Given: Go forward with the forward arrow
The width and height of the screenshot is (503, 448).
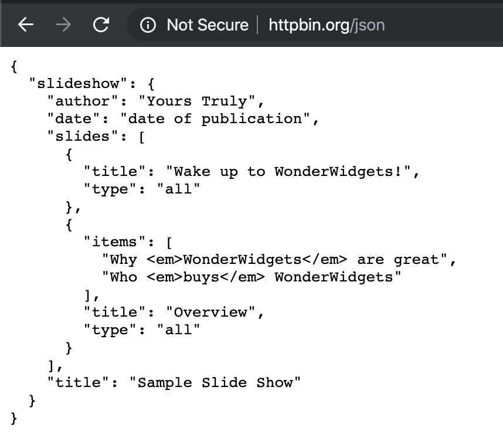Looking at the screenshot, I should (x=63, y=25).
